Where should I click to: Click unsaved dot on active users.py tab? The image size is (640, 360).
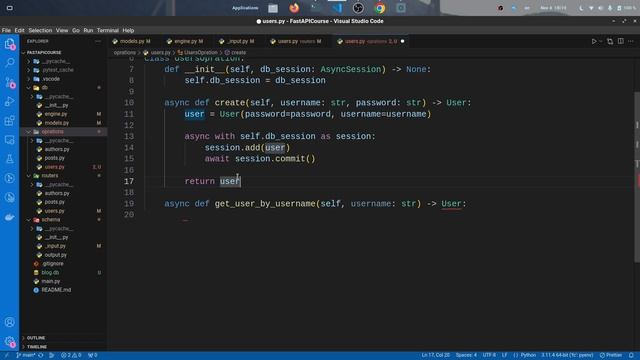(x=402, y=41)
